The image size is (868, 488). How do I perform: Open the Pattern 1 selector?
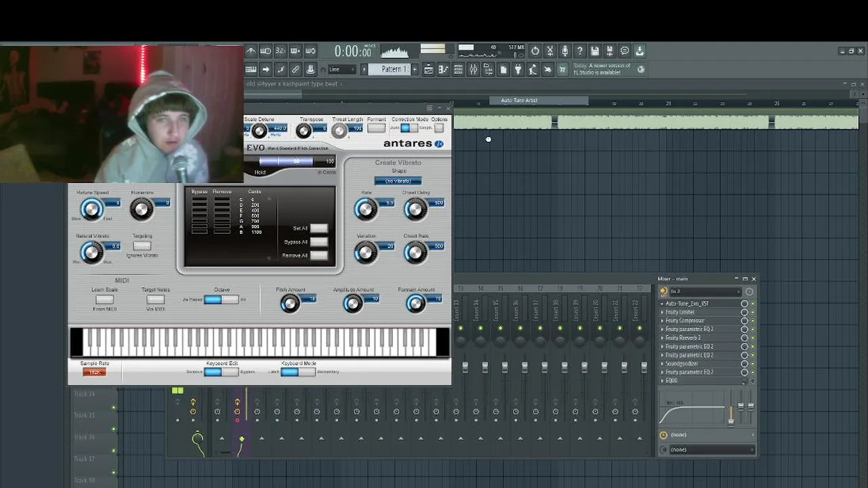[388, 69]
